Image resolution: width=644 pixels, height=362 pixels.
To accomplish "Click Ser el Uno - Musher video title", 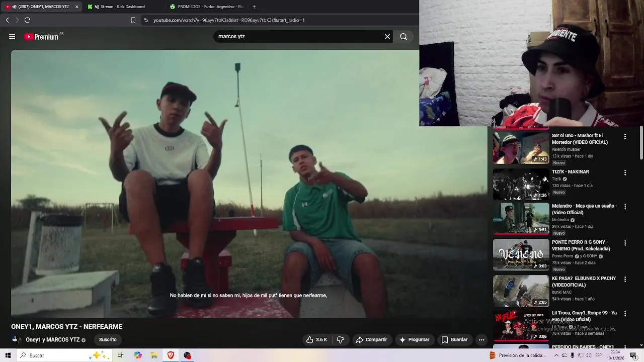I will (580, 139).
